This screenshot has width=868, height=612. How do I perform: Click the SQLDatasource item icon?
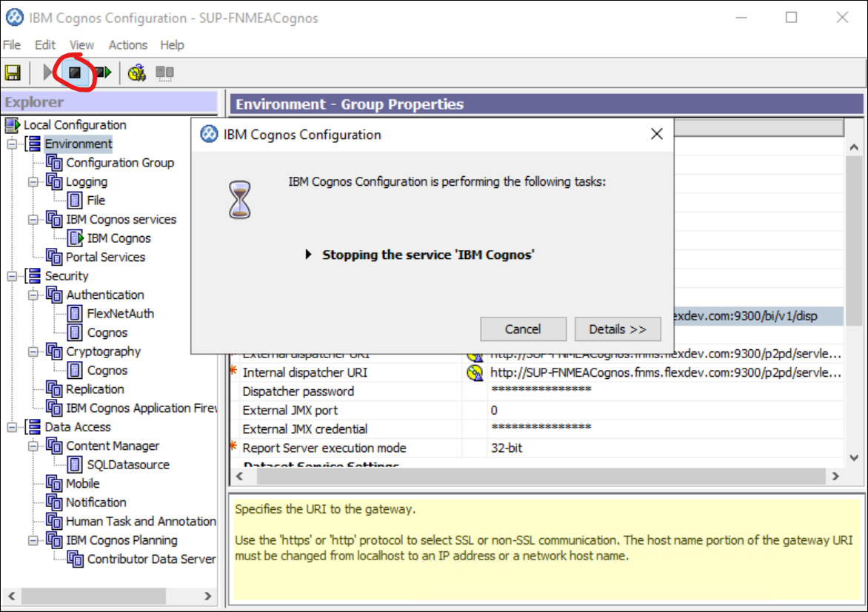tap(76, 465)
